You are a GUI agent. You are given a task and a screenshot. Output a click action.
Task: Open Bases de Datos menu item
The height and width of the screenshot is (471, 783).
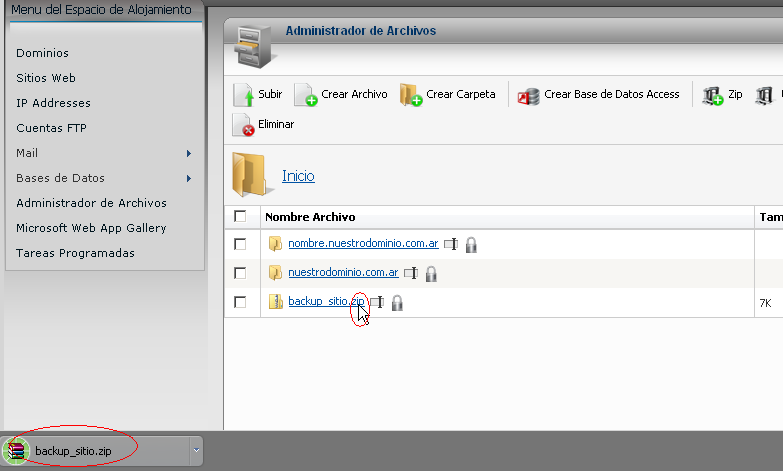(x=60, y=178)
